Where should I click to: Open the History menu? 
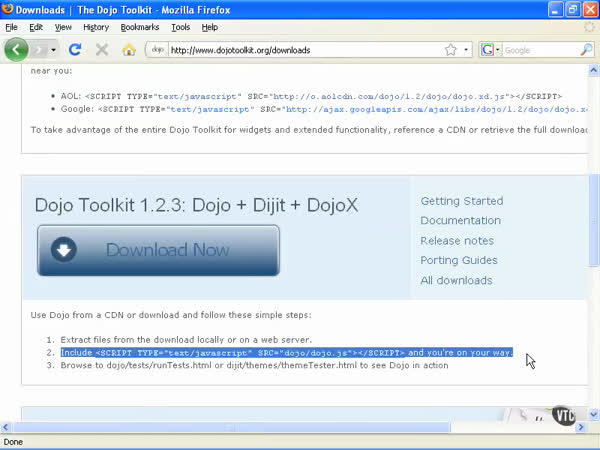tap(96, 27)
